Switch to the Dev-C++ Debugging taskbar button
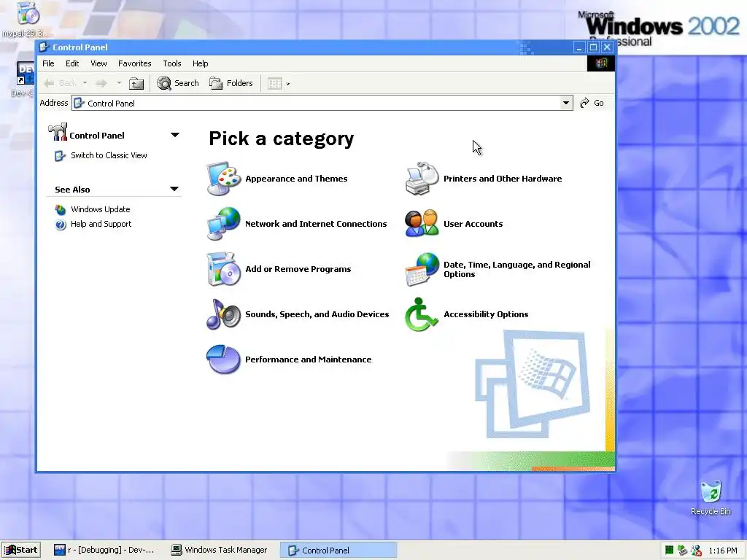747x560 pixels. [x=104, y=551]
